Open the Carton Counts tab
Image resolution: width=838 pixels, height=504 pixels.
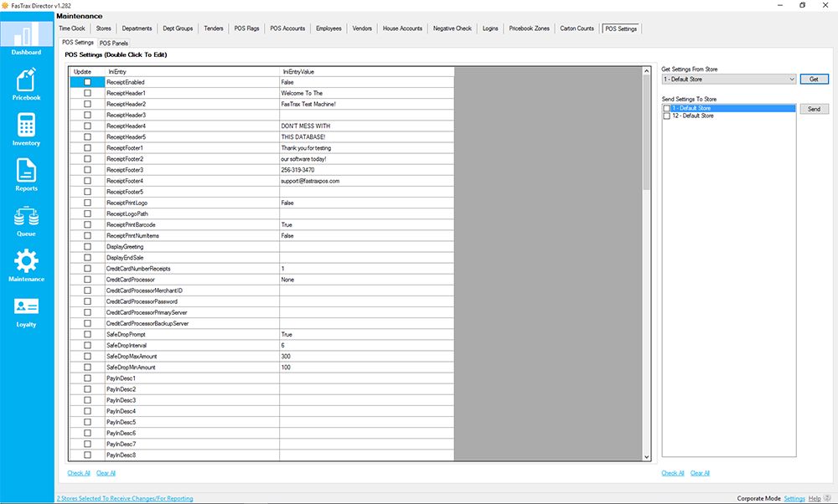point(577,28)
